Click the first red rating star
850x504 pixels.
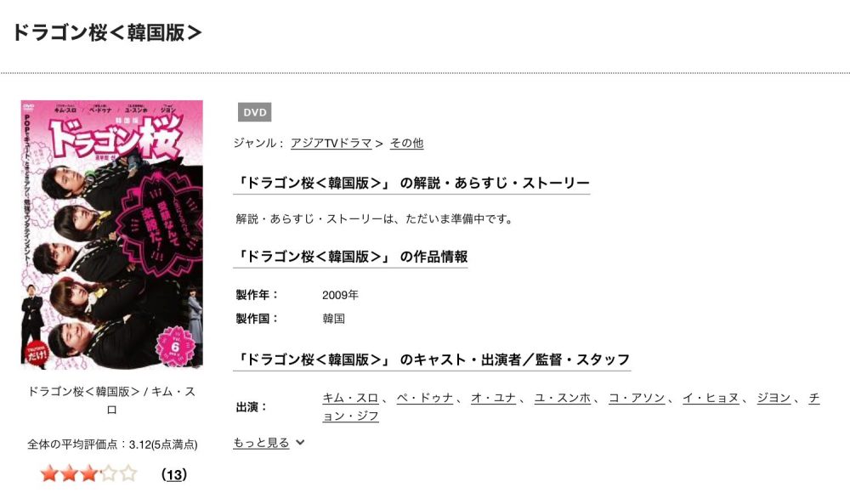coord(49,473)
